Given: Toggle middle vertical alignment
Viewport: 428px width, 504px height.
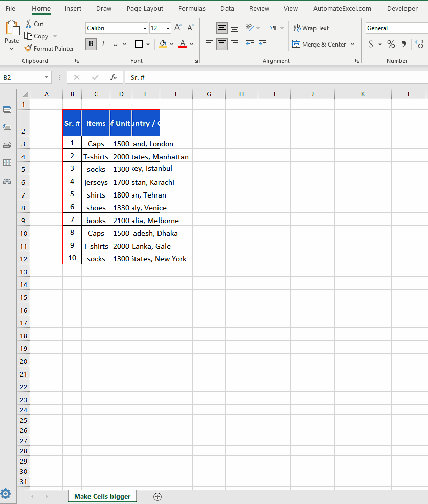Looking at the screenshot, I should 221,28.
